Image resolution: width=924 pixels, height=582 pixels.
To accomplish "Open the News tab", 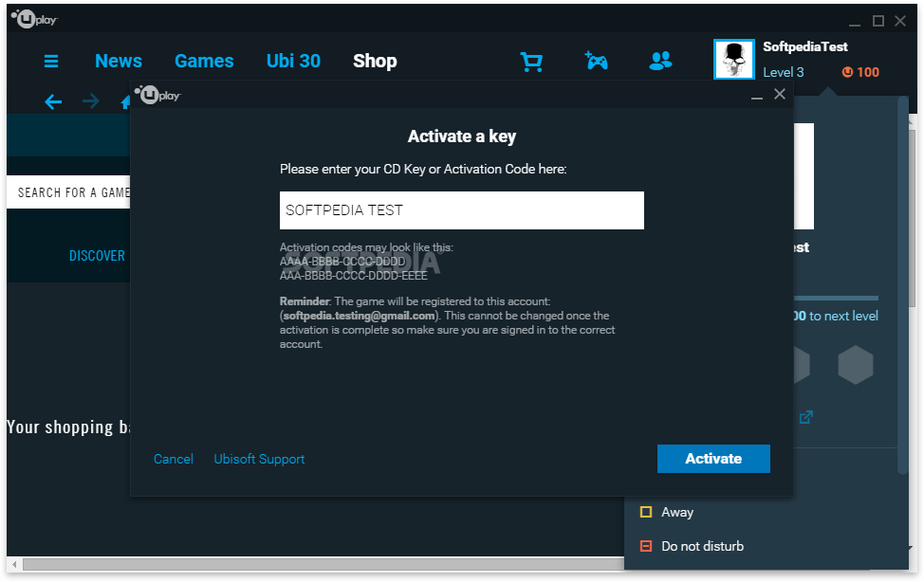I will click(119, 61).
